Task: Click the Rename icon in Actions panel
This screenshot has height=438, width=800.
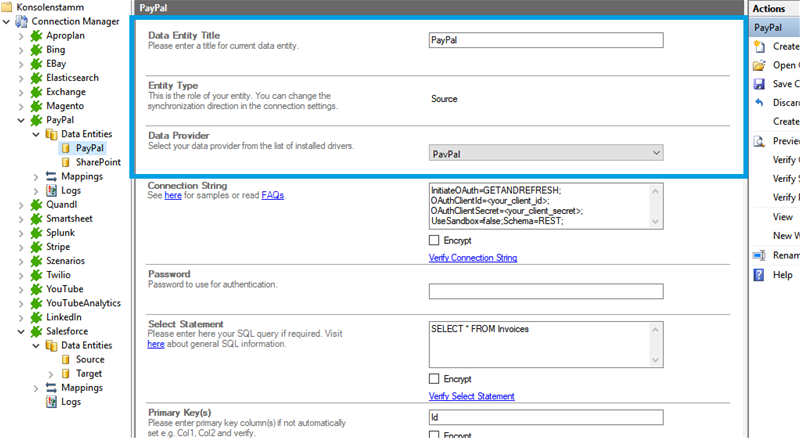Action: (x=760, y=256)
